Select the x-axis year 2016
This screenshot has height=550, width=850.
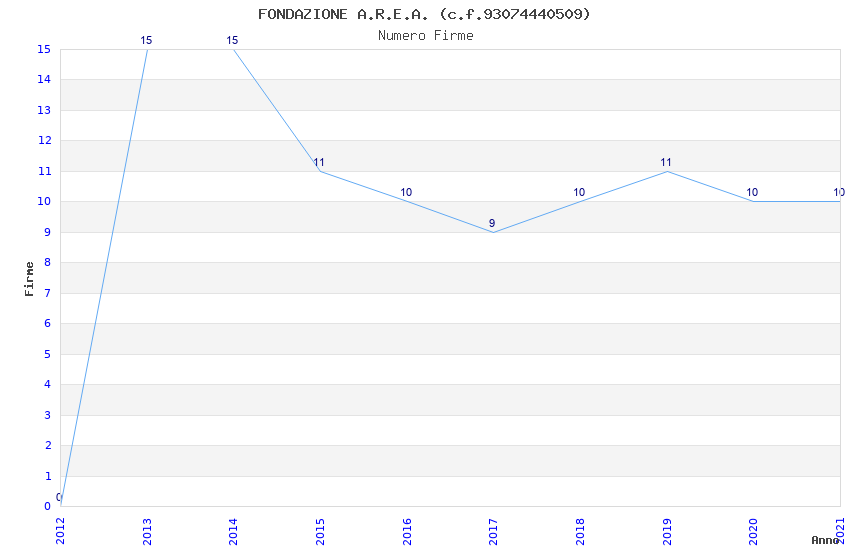[x=407, y=531]
